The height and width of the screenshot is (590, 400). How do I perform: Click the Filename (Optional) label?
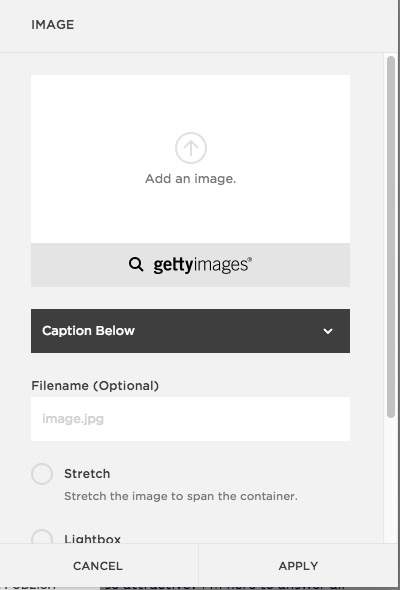(95, 386)
